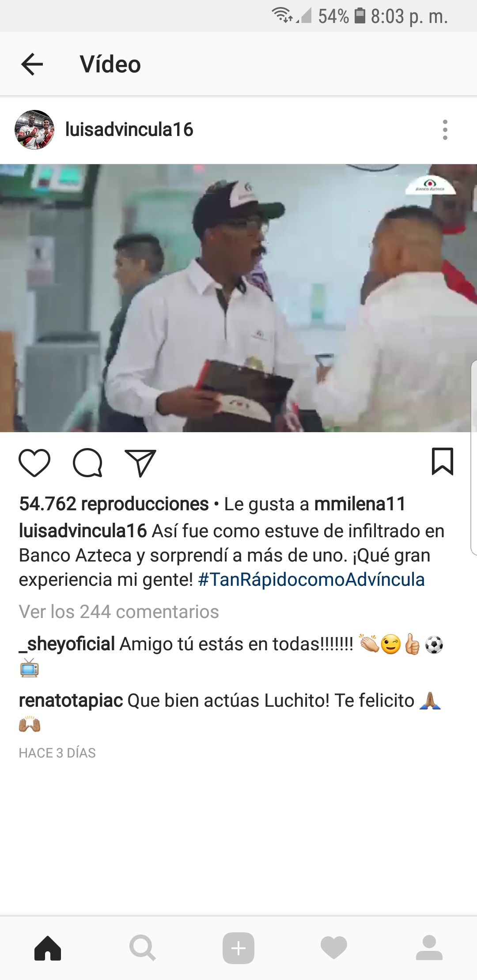Save the post with the bookmark icon
Viewport: 477px width, 980px height.
pyautogui.click(x=443, y=462)
